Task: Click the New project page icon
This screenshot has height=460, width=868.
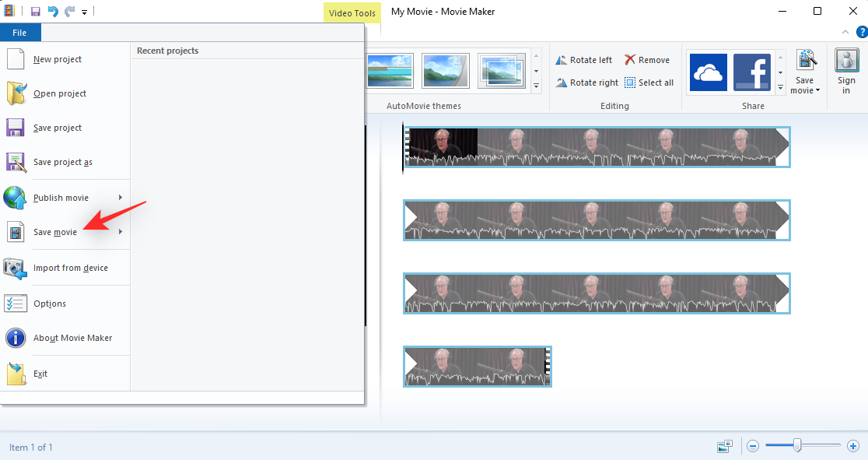Action: pyautogui.click(x=16, y=59)
